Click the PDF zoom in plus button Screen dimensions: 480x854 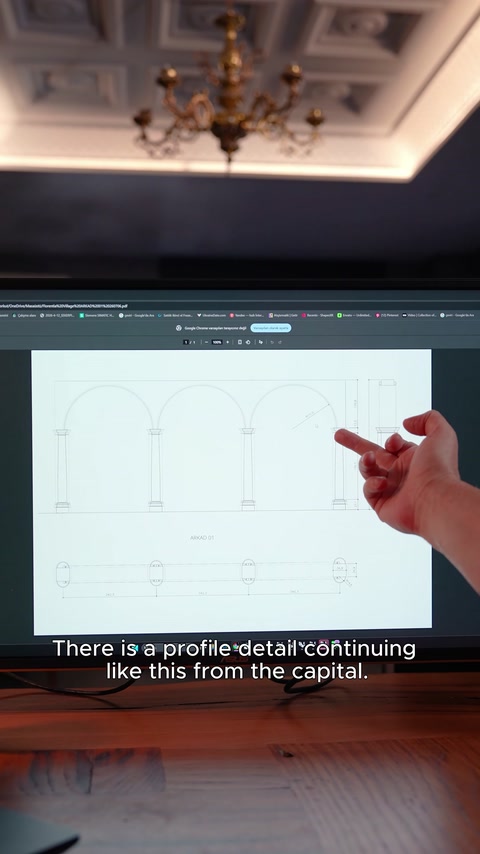tap(228, 342)
